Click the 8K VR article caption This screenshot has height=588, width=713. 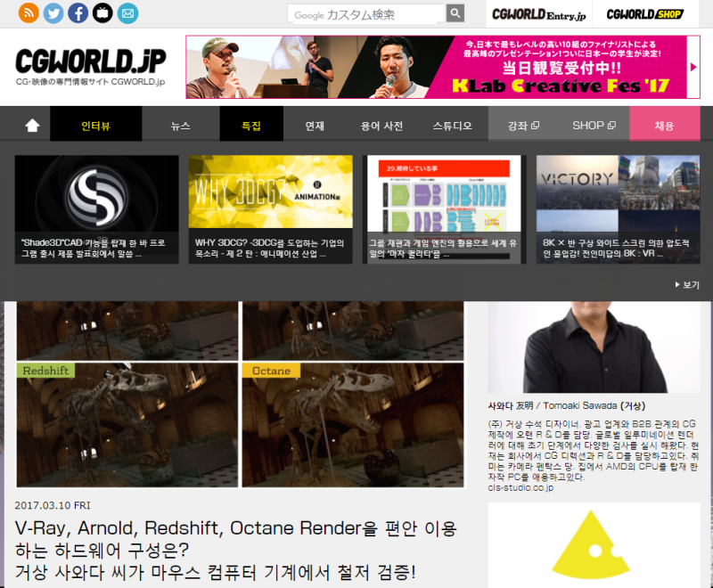pyautogui.click(x=616, y=248)
